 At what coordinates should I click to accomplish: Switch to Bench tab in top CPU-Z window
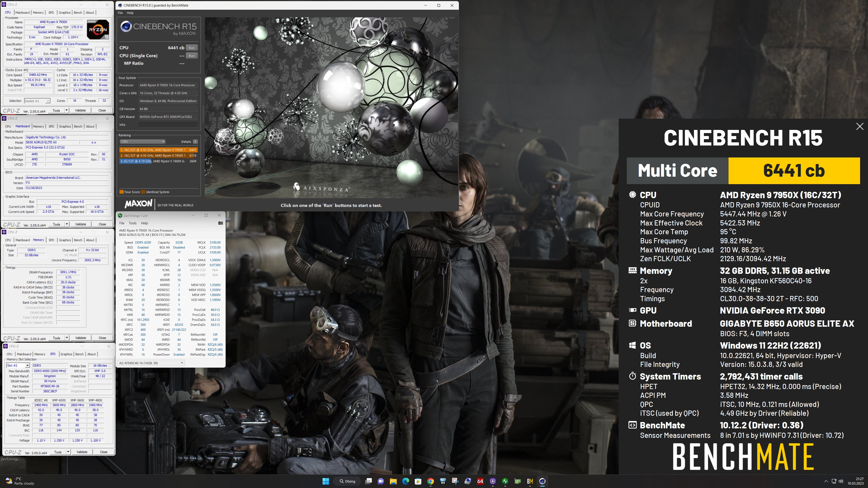point(78,12)
